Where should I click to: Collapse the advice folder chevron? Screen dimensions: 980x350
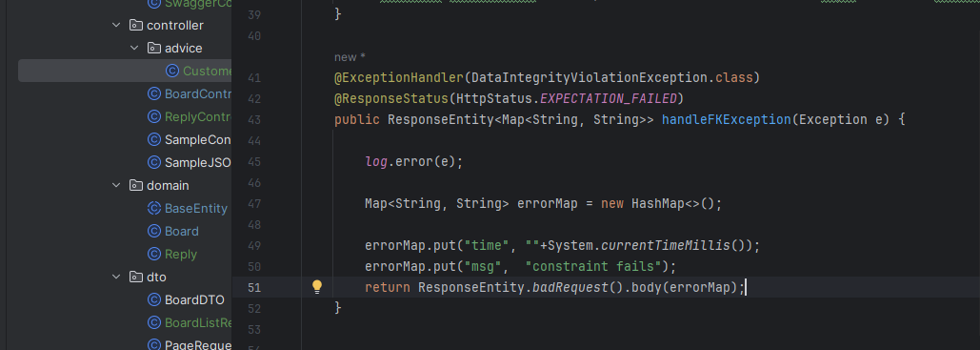[134, 49]
